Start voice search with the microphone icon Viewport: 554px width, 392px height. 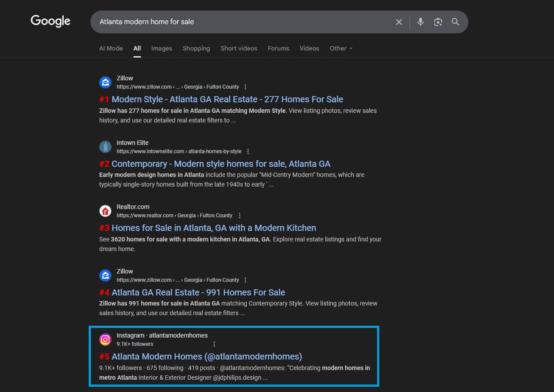pos(421,22)
